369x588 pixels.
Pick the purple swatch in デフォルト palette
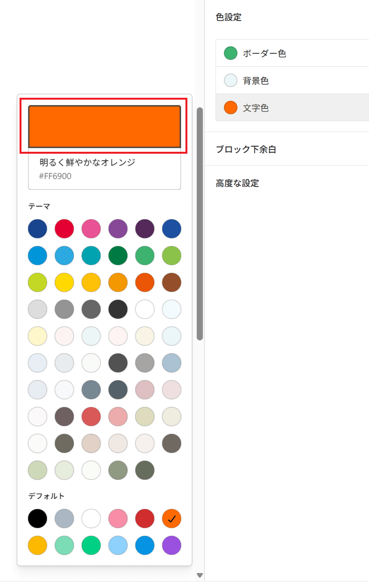coord(172,545)
